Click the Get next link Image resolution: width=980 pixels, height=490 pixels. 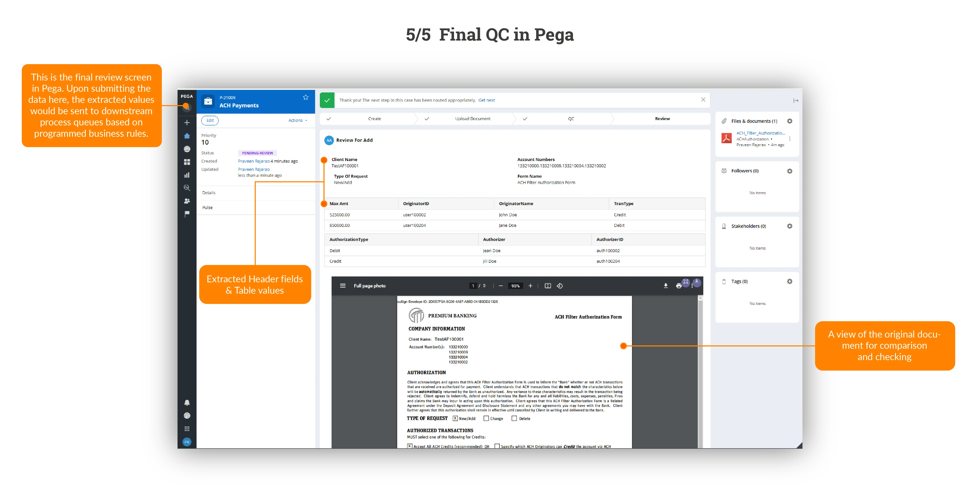point(487,100)
